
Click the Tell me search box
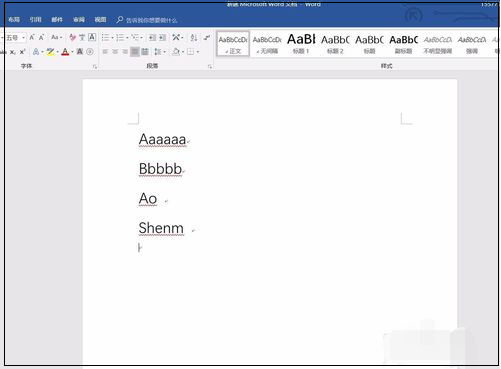[147, 20]
